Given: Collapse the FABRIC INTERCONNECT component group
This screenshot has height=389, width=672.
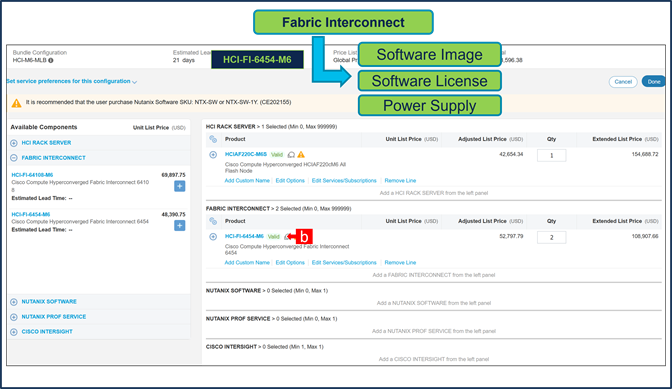Looking at the screenshot, I should 14,158.
